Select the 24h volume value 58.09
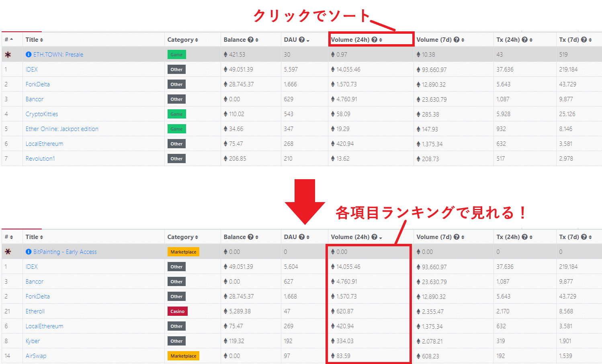 343,114
